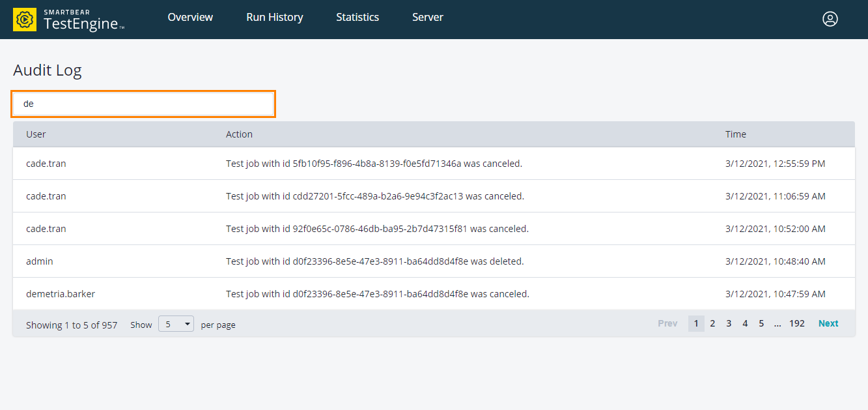Go to the Server section

point(427,18)
